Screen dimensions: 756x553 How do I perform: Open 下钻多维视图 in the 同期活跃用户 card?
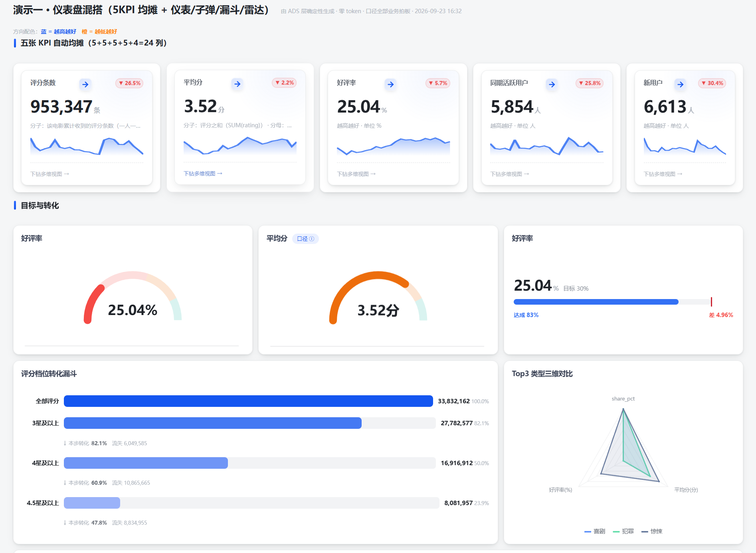coord(510,174)
